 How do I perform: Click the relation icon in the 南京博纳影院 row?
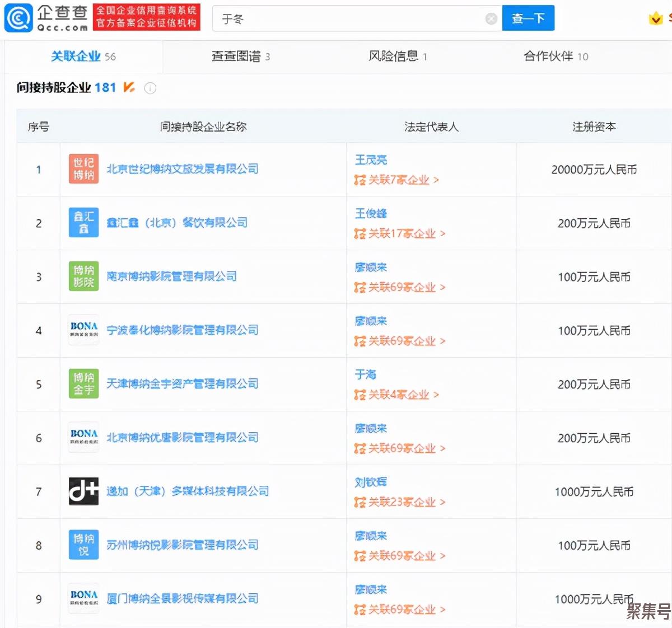(360, 288)
